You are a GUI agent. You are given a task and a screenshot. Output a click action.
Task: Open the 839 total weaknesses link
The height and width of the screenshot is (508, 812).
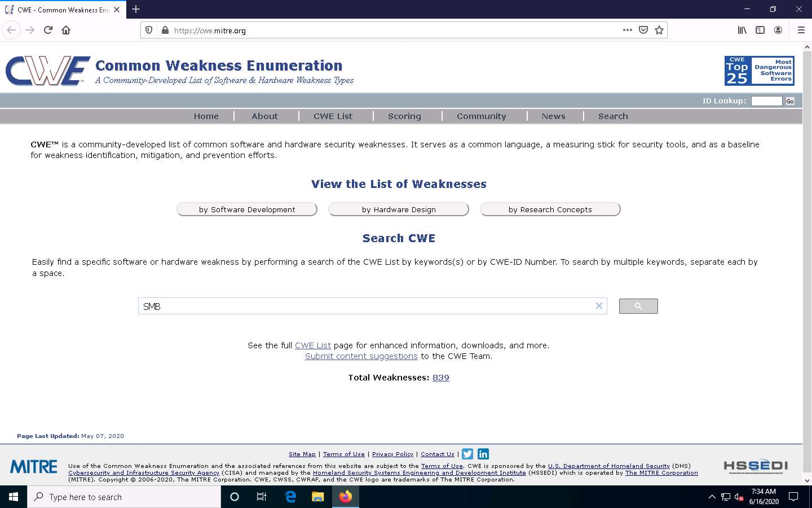pos(441,378)
